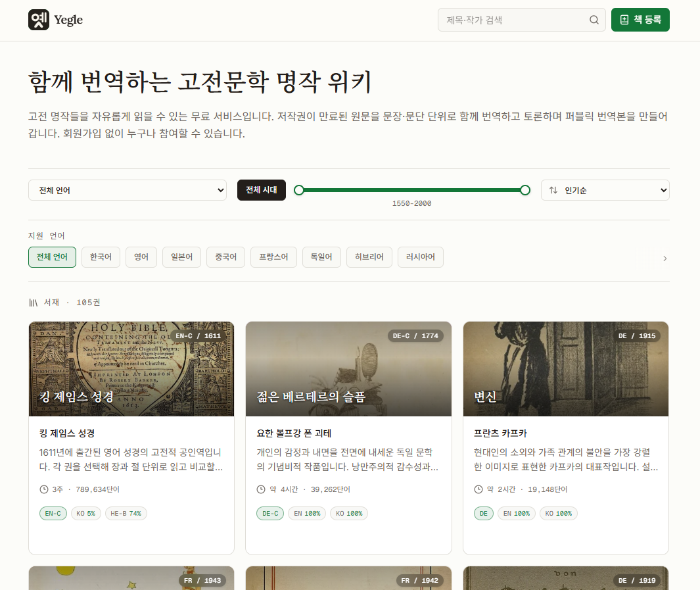Click the bookshelf icon next to 서재

coord(33,303)
